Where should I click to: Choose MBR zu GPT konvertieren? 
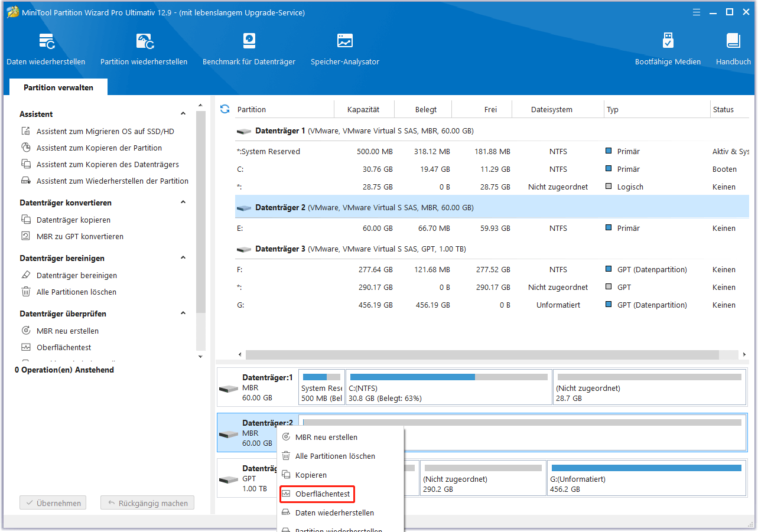click(x=80, y=237)
